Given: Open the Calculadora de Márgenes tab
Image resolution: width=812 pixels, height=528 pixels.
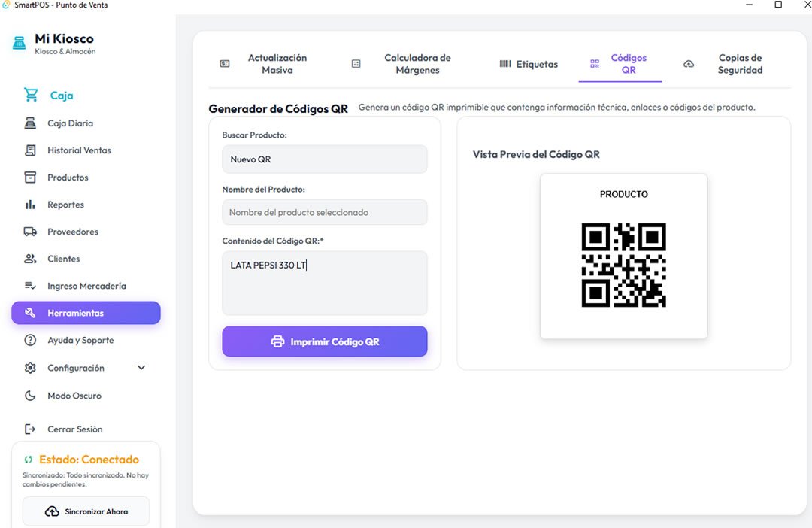Looking at the screenshot, I should coord(401,64).
